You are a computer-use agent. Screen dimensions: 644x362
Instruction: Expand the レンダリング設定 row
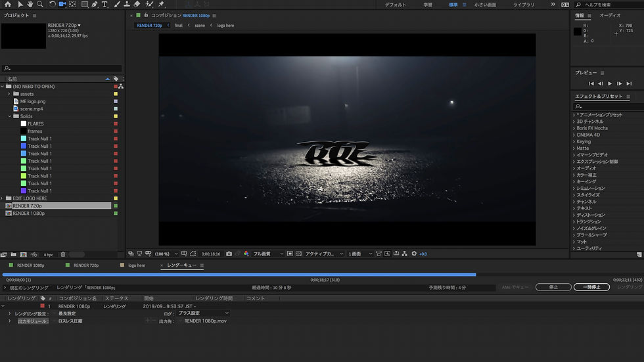pos(9,313)
